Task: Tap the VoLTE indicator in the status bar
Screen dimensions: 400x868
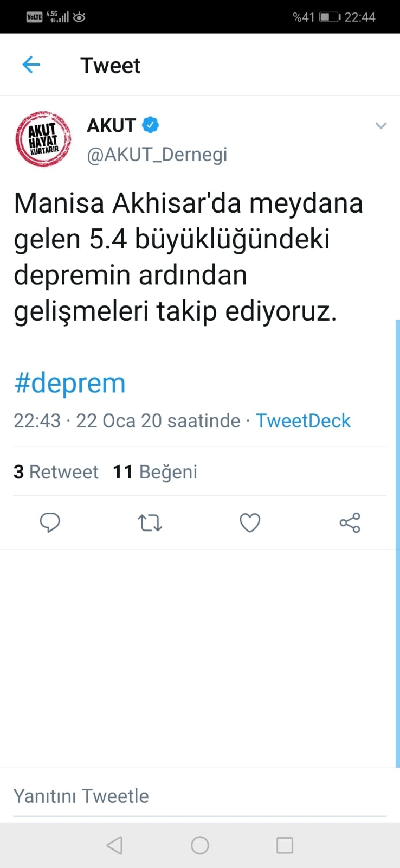Action: point(34,16)
